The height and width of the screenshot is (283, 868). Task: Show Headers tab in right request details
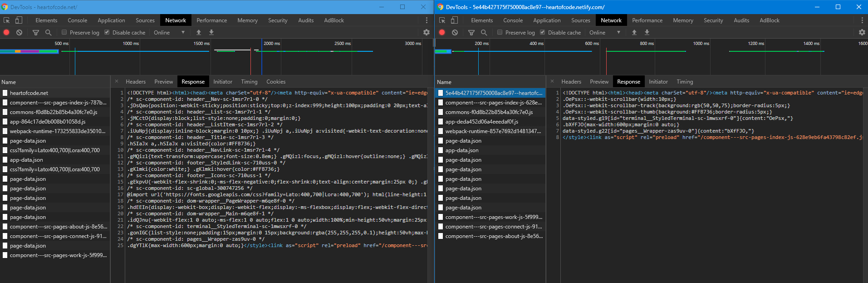(x=571, y=82)
